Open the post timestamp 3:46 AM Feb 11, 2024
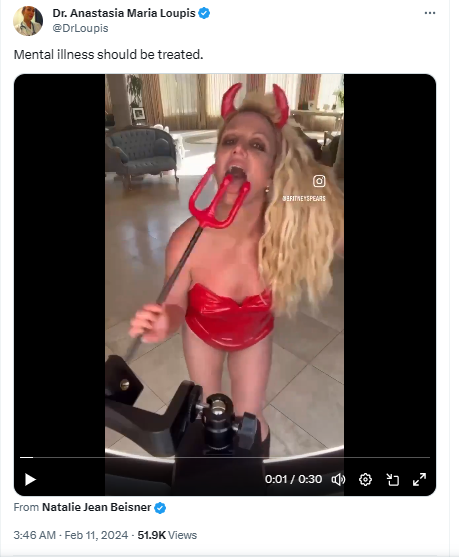 [x=71, y=535]
